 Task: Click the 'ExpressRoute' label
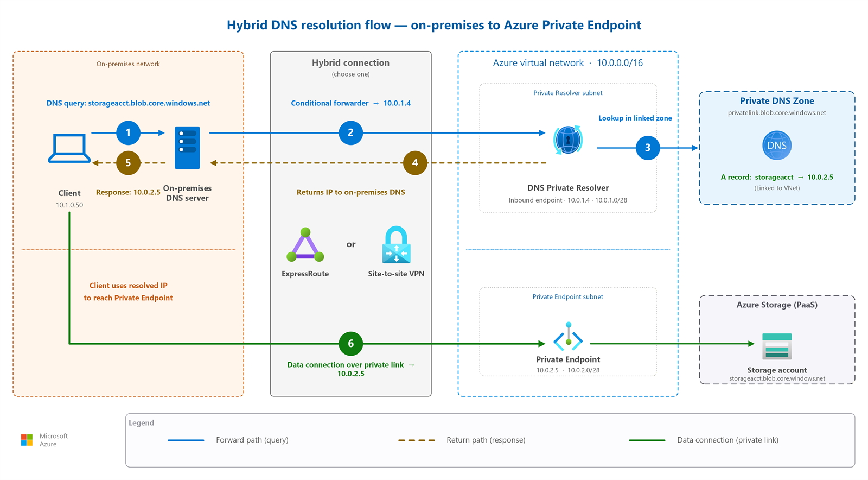pos(305,274)
